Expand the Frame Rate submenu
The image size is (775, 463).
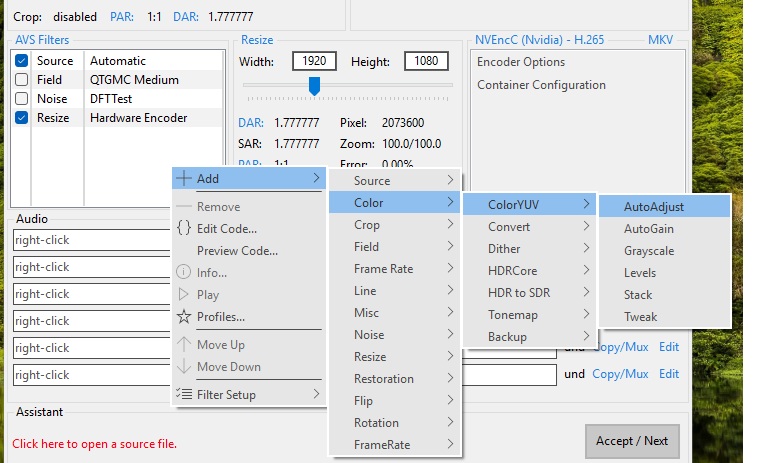click(x=395, y=268)
